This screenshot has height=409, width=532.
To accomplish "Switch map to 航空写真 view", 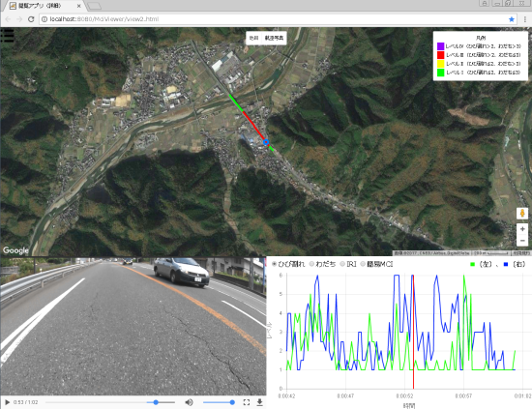I will pos(274,38).
